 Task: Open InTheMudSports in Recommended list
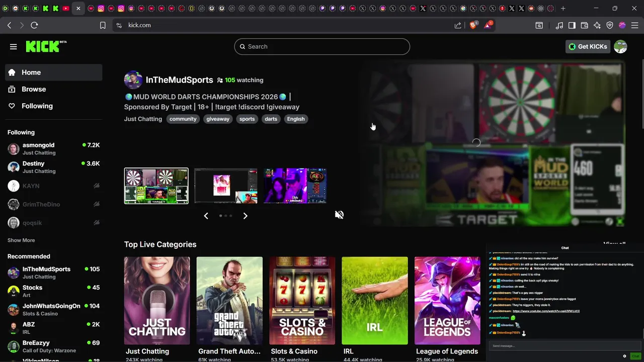[54, 273]
